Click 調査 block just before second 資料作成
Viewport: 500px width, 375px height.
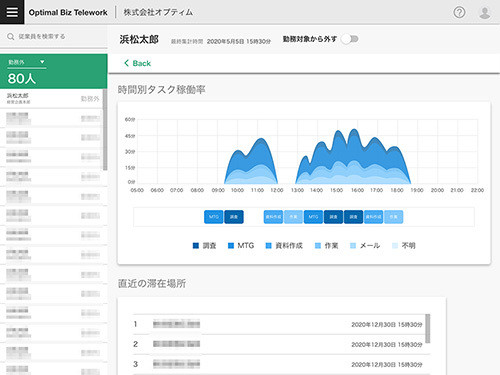point(353,217)
